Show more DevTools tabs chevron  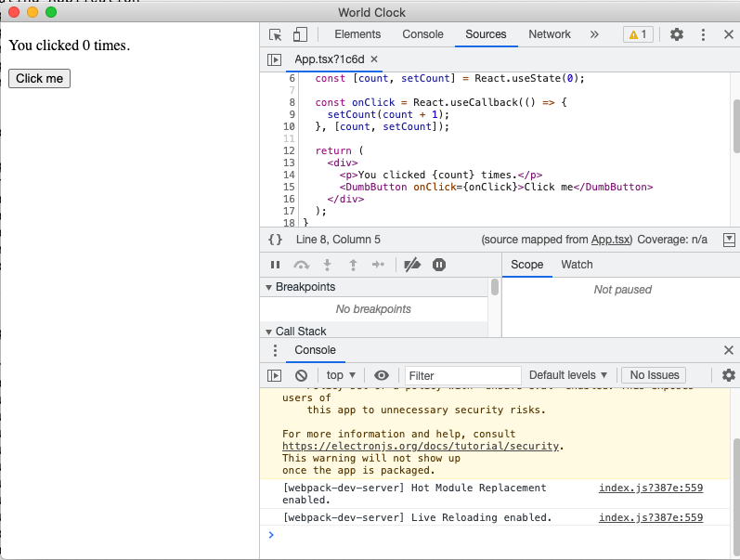pos(594,34)
